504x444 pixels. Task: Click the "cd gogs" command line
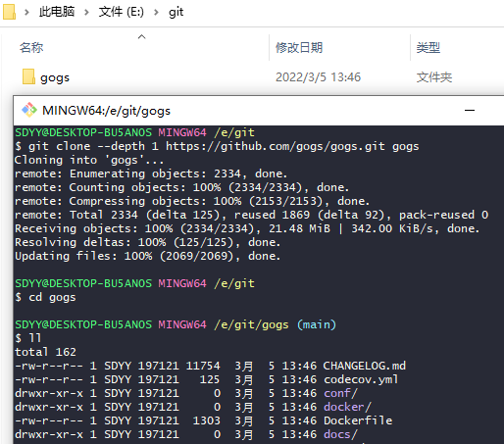(x=45, y=297)
